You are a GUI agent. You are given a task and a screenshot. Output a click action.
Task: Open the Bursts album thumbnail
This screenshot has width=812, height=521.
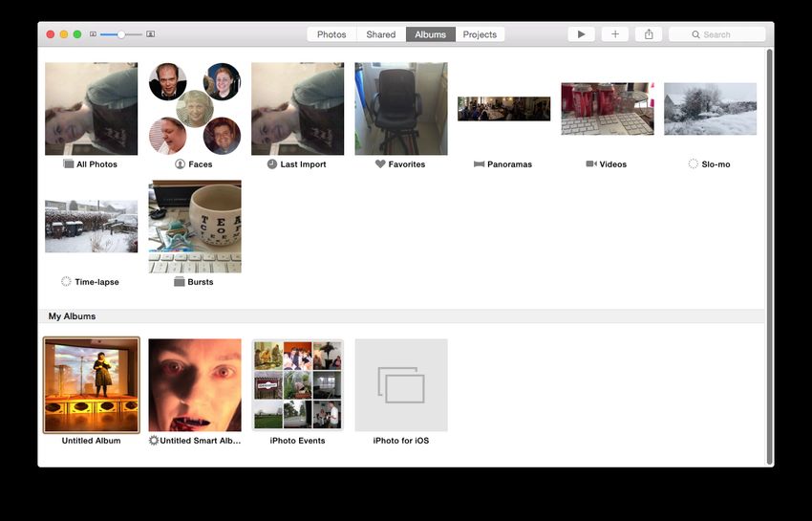click(195, 227)
